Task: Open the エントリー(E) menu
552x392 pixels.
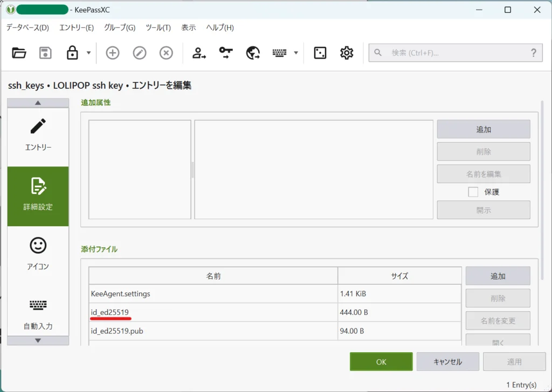Action: (77, 27)
